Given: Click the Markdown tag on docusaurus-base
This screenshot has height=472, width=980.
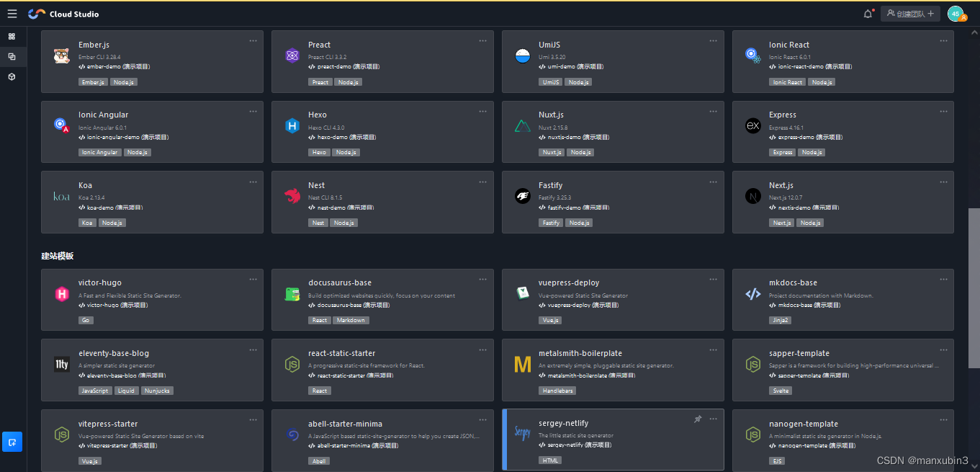Looking at the screenshot, I should point(351,320).
